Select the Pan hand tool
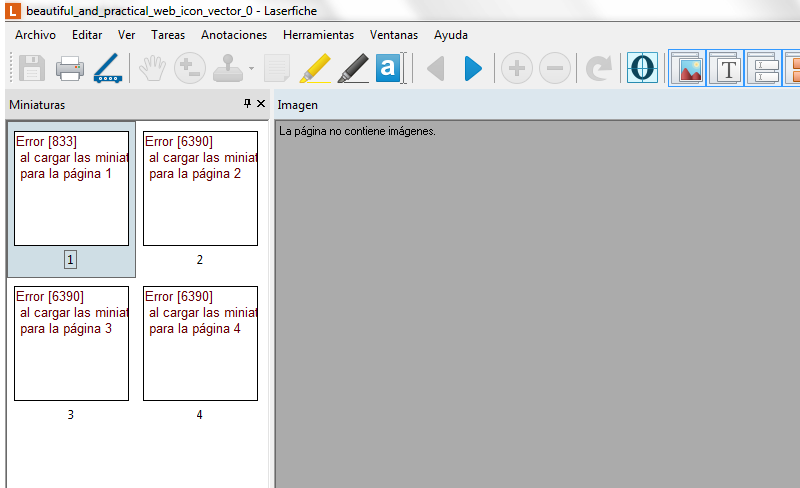The image size is (800, 488). (x=152, y=68)
